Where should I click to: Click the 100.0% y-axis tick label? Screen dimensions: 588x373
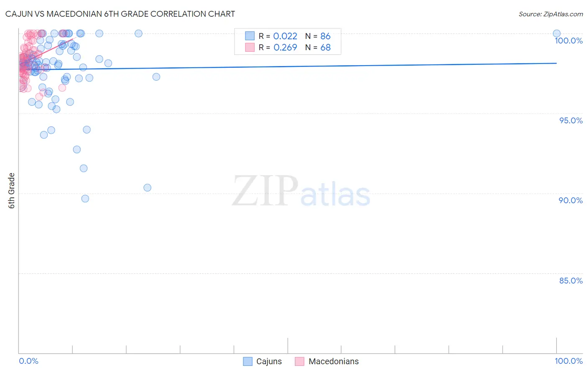pos(569,41)
